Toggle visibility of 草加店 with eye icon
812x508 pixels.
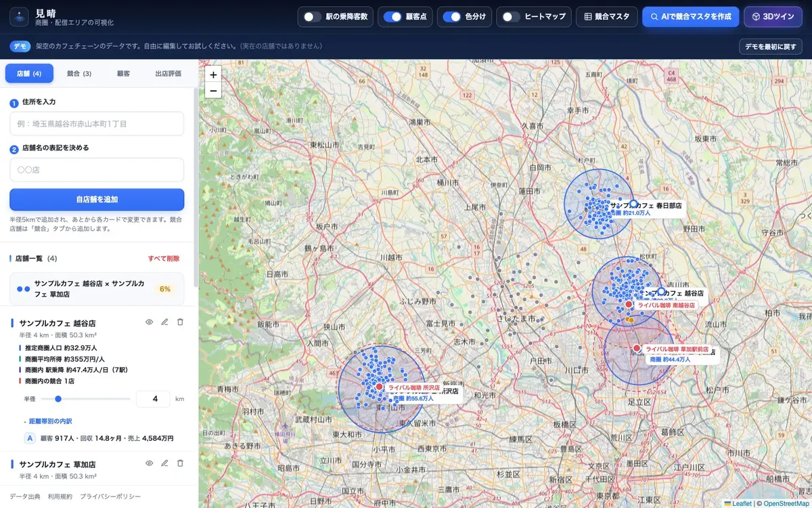[x=150, y=463]
